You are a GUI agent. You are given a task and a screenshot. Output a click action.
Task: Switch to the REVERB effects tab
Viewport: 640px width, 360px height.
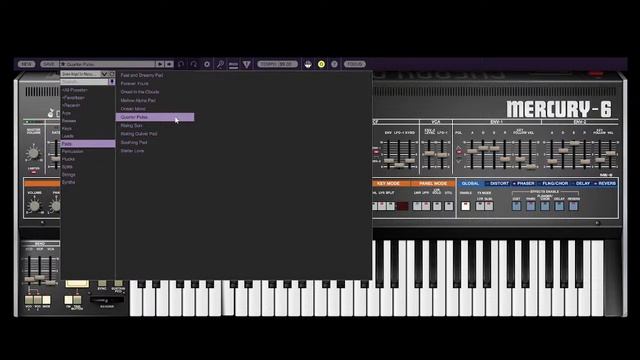pyautogui.click(x=606, y=184)
